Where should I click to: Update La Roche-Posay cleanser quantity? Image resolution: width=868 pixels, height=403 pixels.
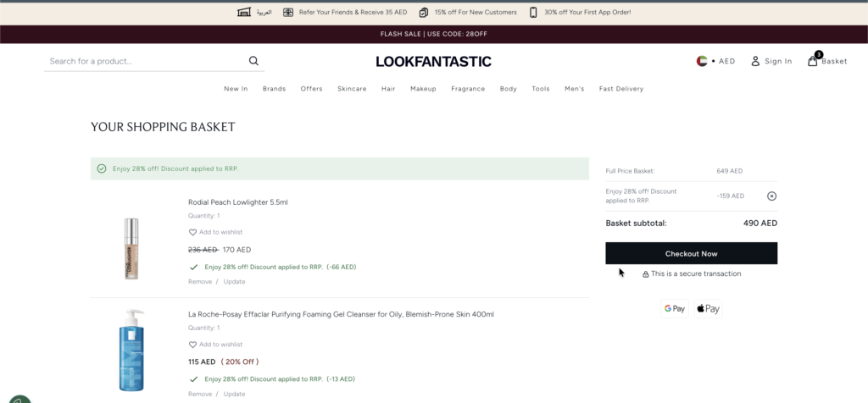coord(234,394)
